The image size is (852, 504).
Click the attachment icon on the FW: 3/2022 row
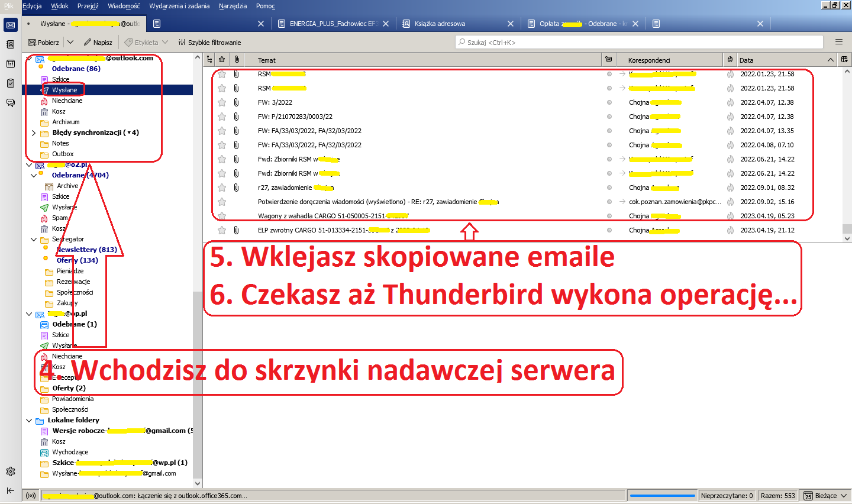(x=236, y=102)
